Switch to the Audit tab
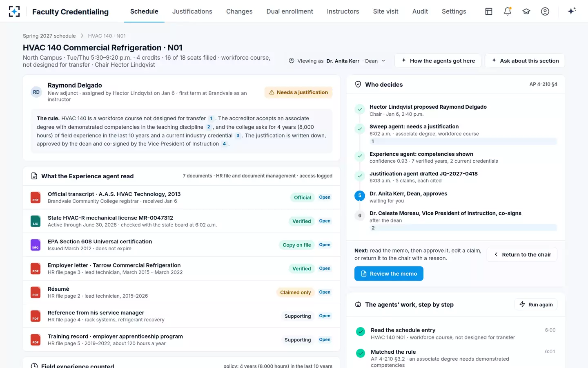This screenshot has width=588, height=368. pos(420,11)
